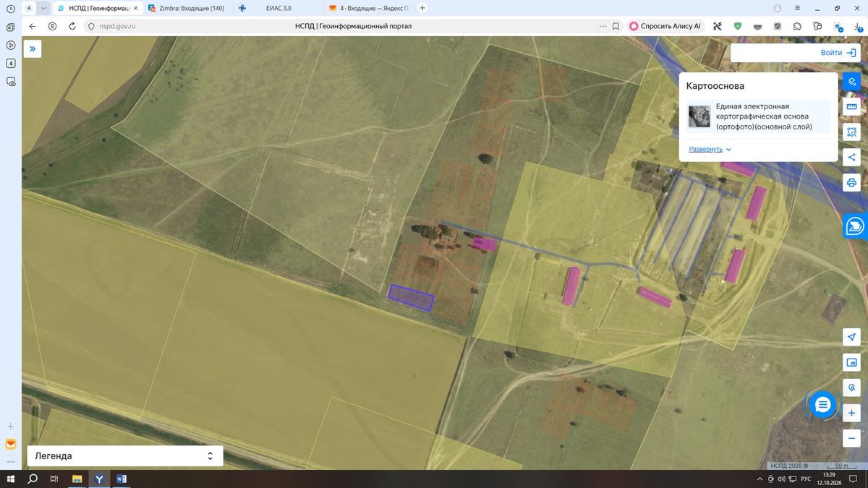Show hidden system tray icons
Image resolution: width=868 pixels, height=488 pixels.
(759, 479)
